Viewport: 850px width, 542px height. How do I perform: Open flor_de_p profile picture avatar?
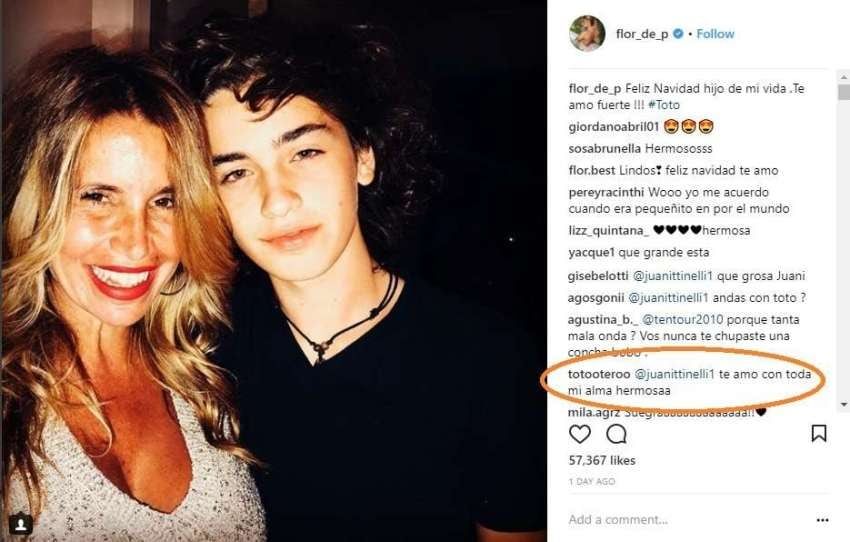[x=587, y=34]
